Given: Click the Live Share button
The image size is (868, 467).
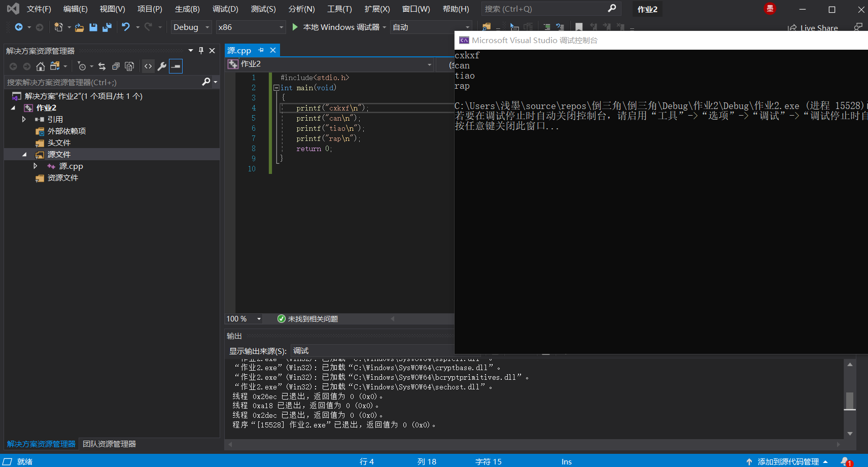Looking at the screenshot, I should click(813, 28).
